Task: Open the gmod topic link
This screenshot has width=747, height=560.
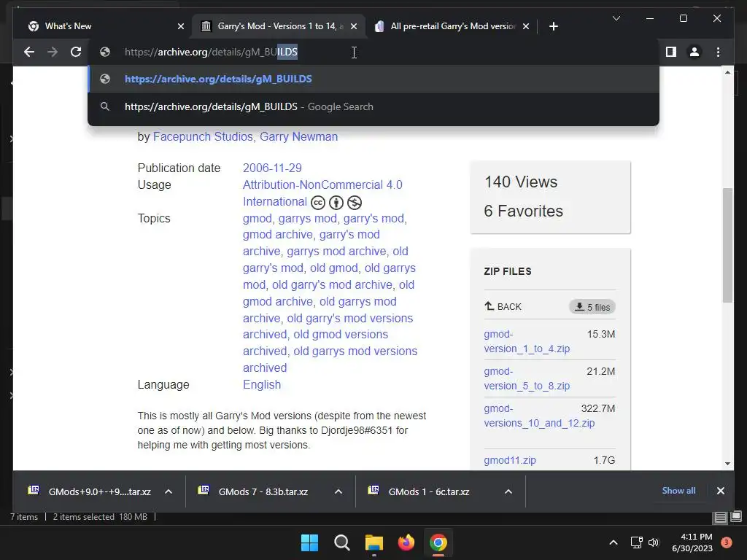Action: [258, 219]
